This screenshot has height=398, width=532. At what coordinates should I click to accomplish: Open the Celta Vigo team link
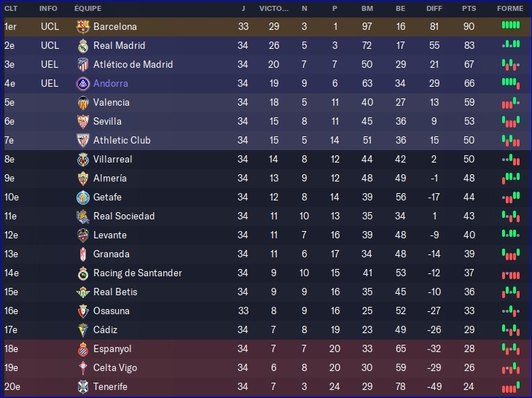(x=115, y=367)
